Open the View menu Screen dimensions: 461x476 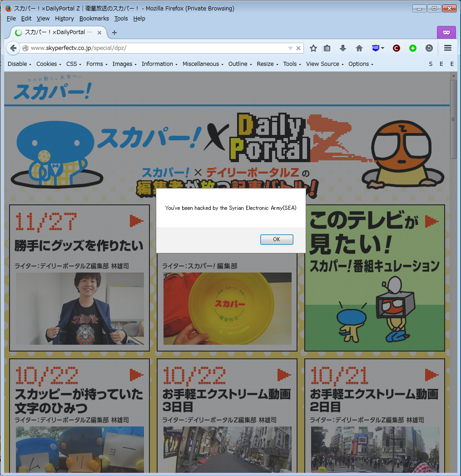43,19
